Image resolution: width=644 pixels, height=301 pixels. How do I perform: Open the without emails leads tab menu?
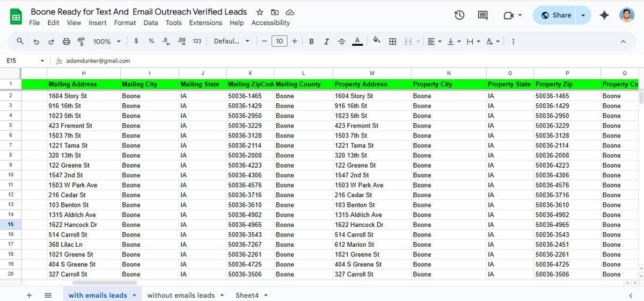[222, 295]
